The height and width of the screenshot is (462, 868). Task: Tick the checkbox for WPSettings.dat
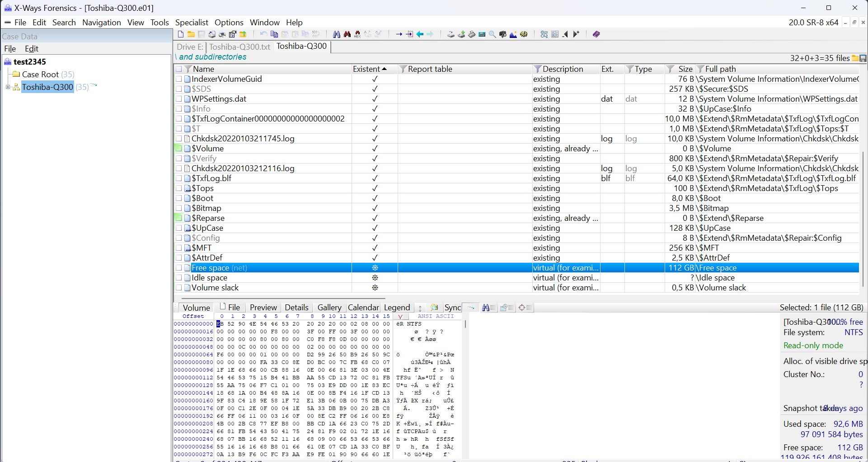tap(179, 99)
